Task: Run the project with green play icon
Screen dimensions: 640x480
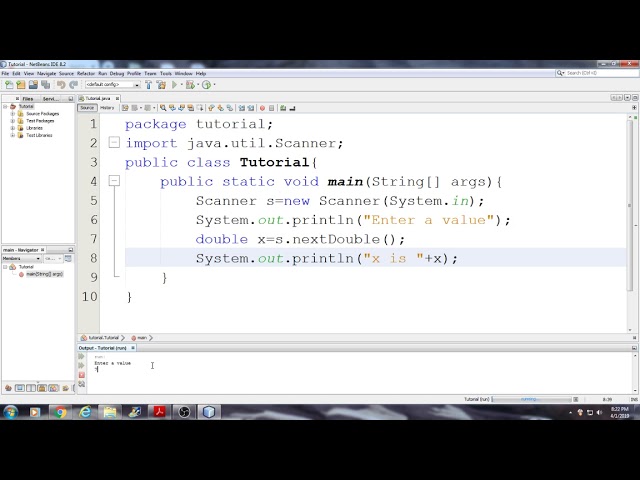Action: [174, 84]
